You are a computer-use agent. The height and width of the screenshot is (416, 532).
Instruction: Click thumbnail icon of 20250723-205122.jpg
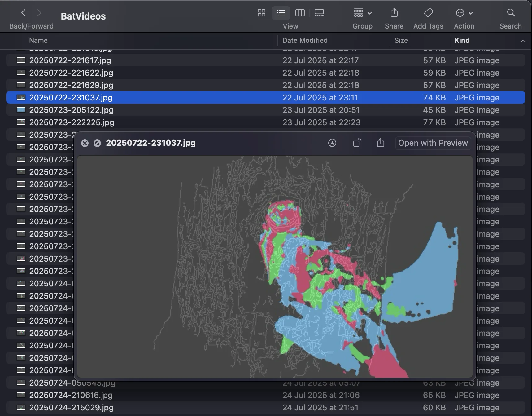click(x=21, y=110)
